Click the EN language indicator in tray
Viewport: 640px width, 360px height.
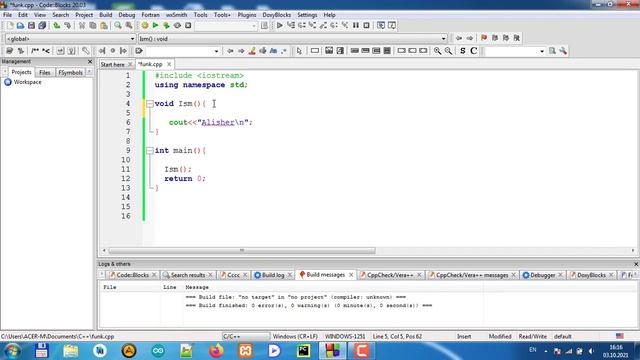coord(533,350)
